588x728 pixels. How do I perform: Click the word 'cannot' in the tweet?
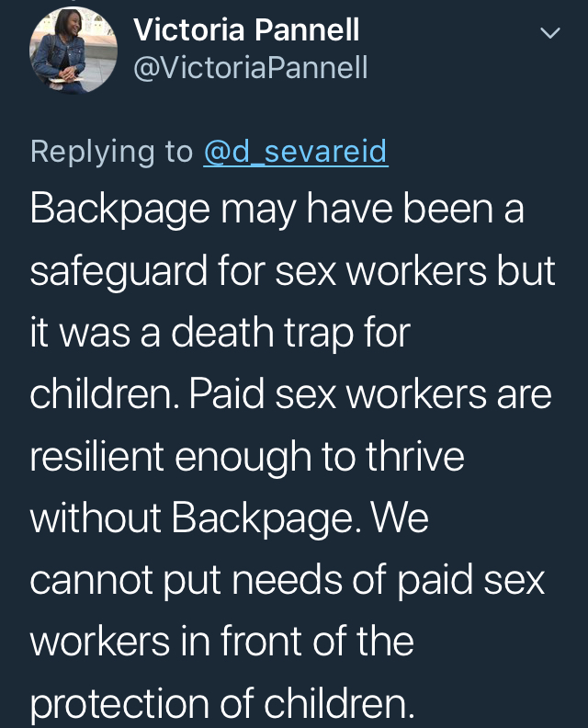click(x=92, y=580)
